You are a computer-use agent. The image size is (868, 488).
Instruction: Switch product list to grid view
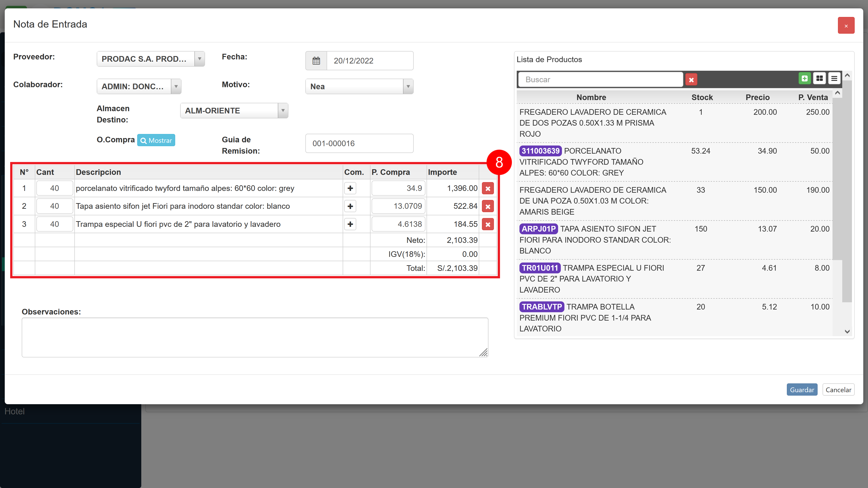click(x=819, y=78)
